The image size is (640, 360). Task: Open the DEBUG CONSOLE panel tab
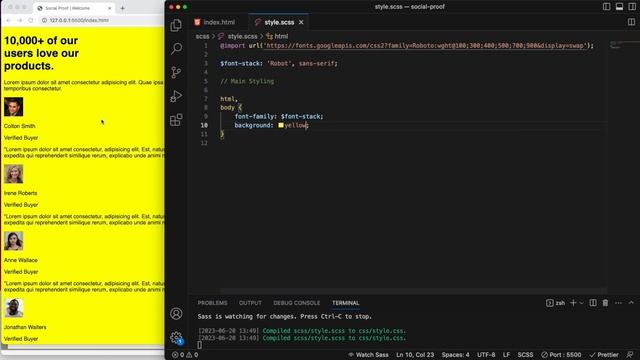297,303
